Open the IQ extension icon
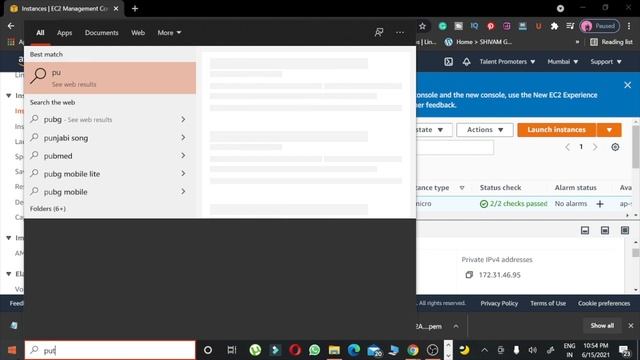The height and width of the screenshot is (360, 640). [x=474, y=26]
